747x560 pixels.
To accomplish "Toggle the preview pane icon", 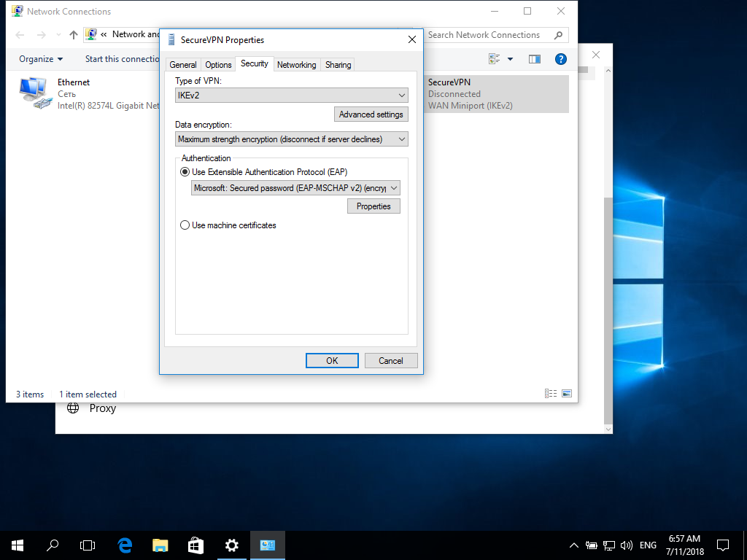I will (x=535, y=59).
